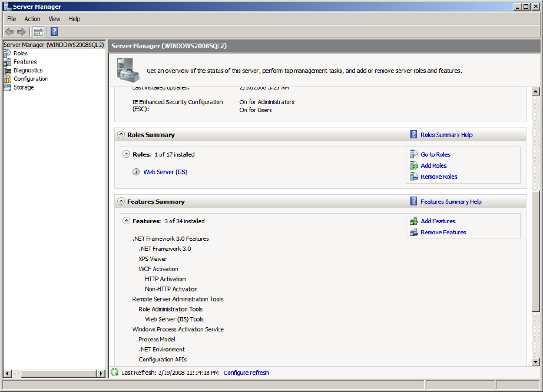Image resolution: width=543 pixels, height=392 pixels.
Task: Click the "On for Administrators" ESC value
Action: point(267,102)
